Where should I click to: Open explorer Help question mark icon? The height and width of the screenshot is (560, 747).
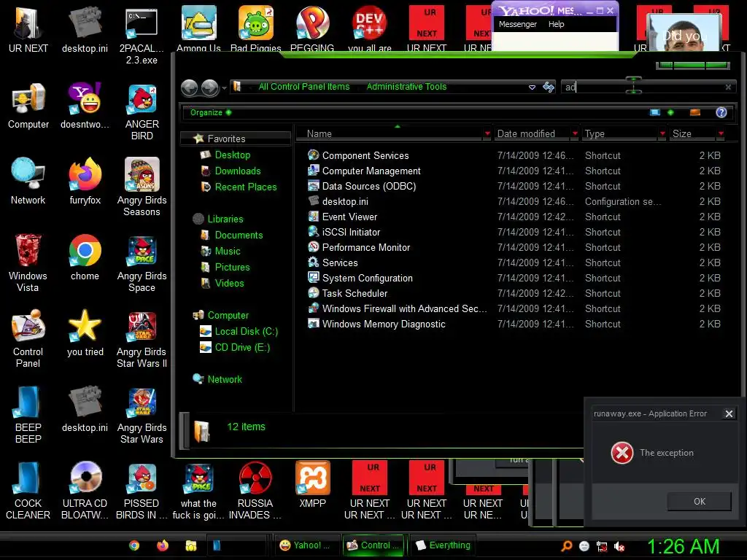[x=721, y=112]
